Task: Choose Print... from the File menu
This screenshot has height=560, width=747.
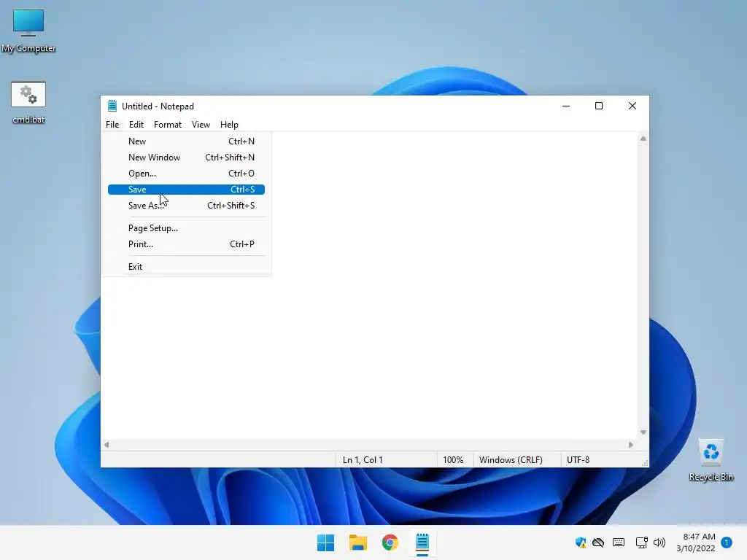Action: pos(186,244)
